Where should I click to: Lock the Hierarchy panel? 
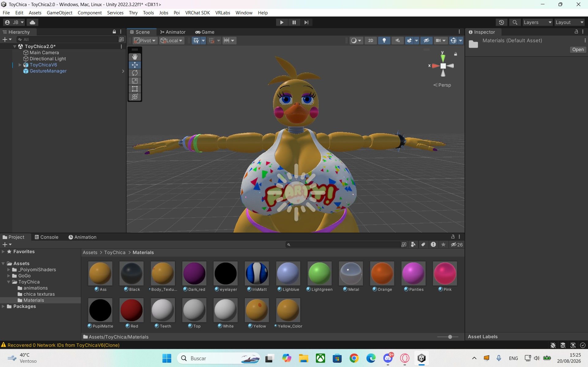[114, 32]
